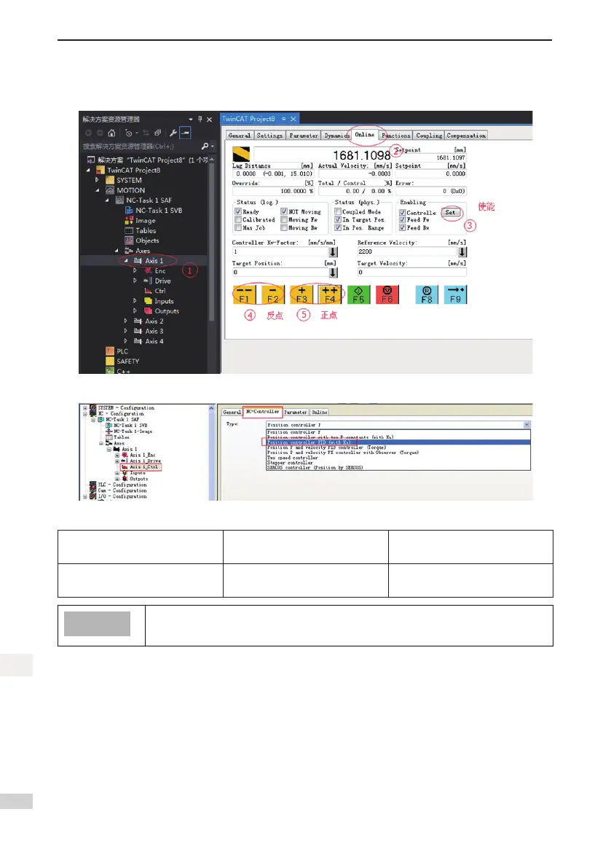Viewport: 611px width, 868px height.
Task: Click the red Outputs icon
Action: [x=148, y=310]
